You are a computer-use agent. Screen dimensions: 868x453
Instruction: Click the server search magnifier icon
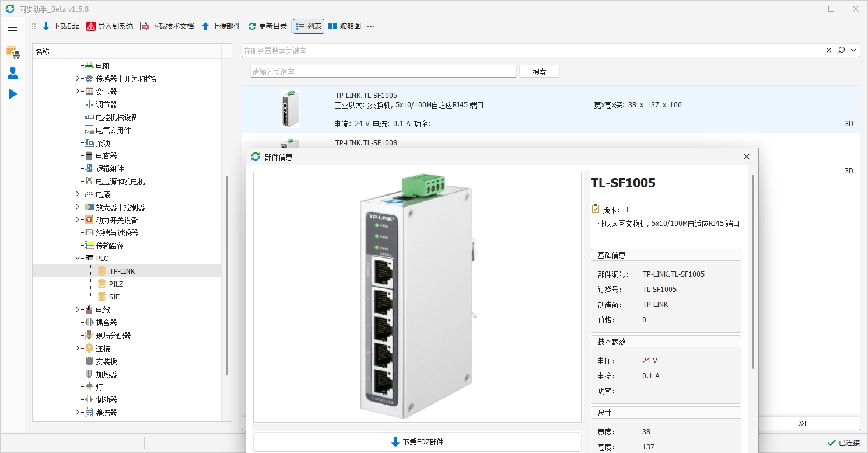point(841,51)
